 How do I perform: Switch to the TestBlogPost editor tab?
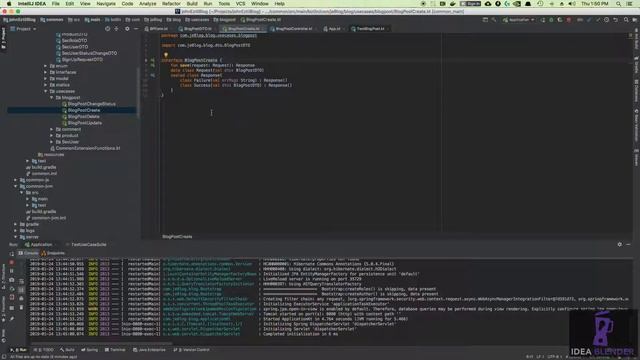370,29
